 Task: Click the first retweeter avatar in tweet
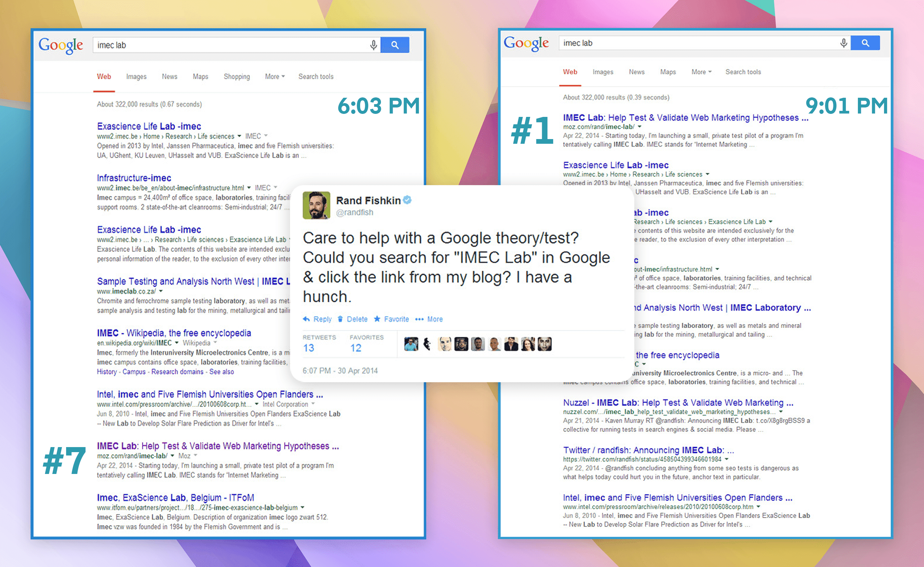point(411,344)
